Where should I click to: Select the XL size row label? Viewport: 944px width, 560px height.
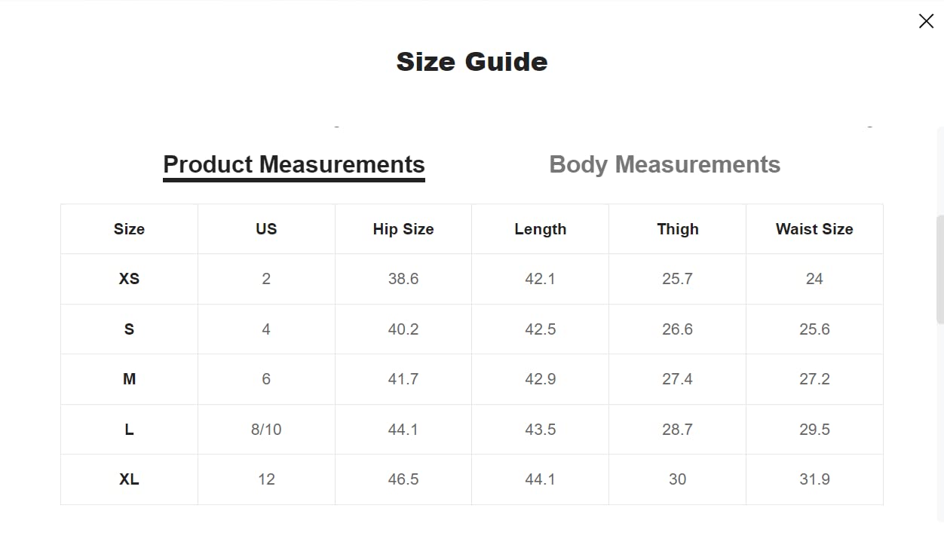(129, 479)
